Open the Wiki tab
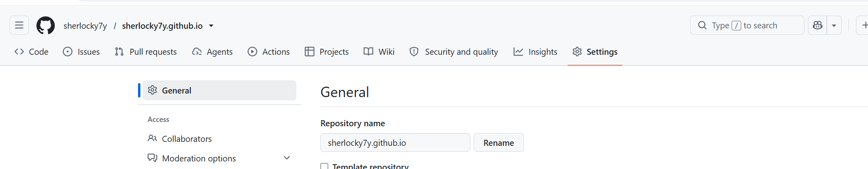 pos(379,52)
